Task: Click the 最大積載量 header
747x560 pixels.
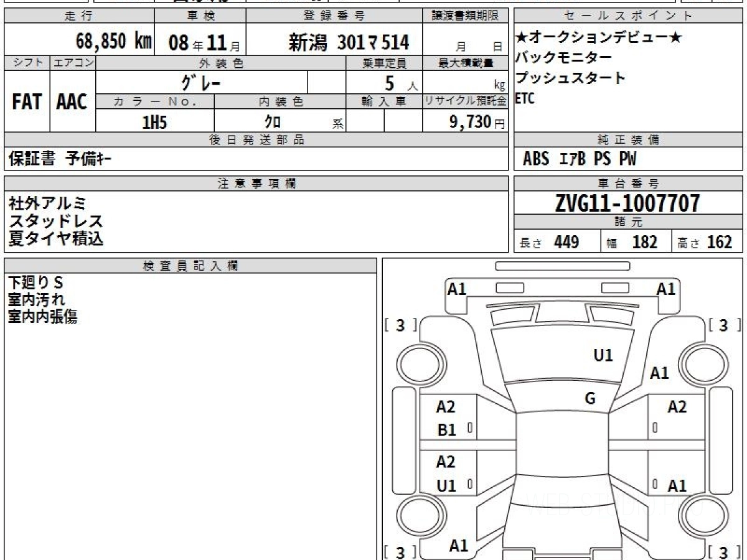Action: pyautogui.click(x=466, y=62)
